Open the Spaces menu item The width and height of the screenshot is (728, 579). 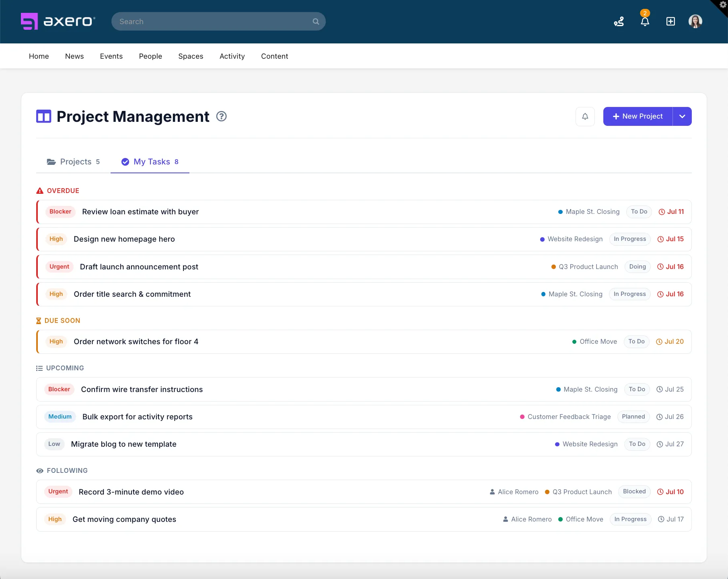(191, 56)
